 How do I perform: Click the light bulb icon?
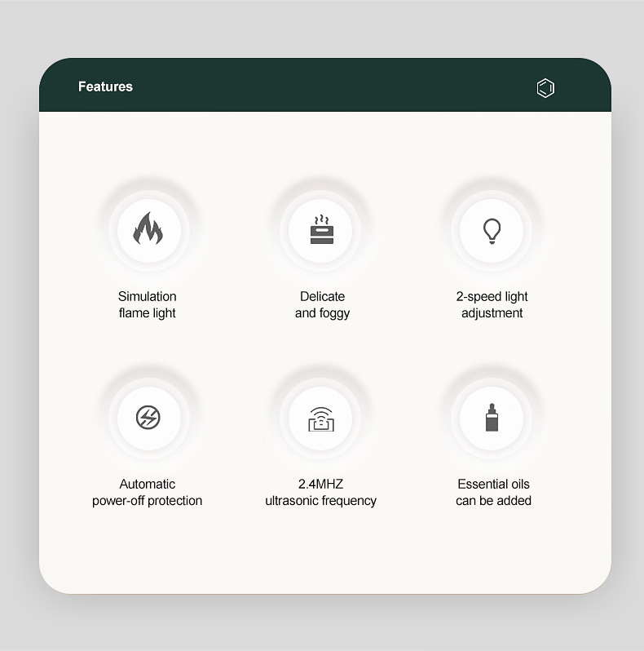[492, 231]
